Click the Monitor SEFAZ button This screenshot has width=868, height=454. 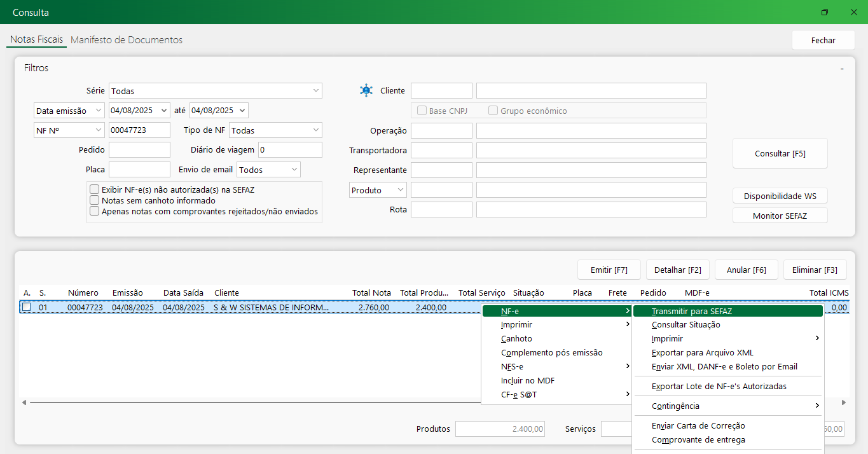pos(780,216)
